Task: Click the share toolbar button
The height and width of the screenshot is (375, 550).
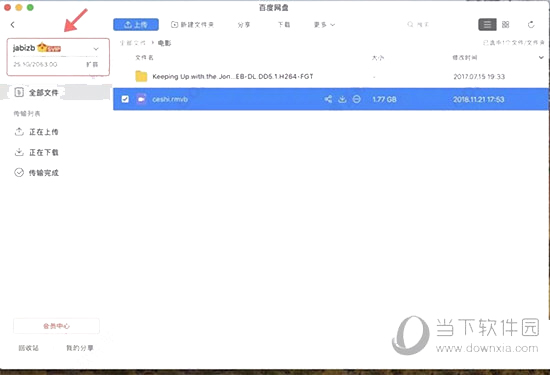Action: click(244, 25)
